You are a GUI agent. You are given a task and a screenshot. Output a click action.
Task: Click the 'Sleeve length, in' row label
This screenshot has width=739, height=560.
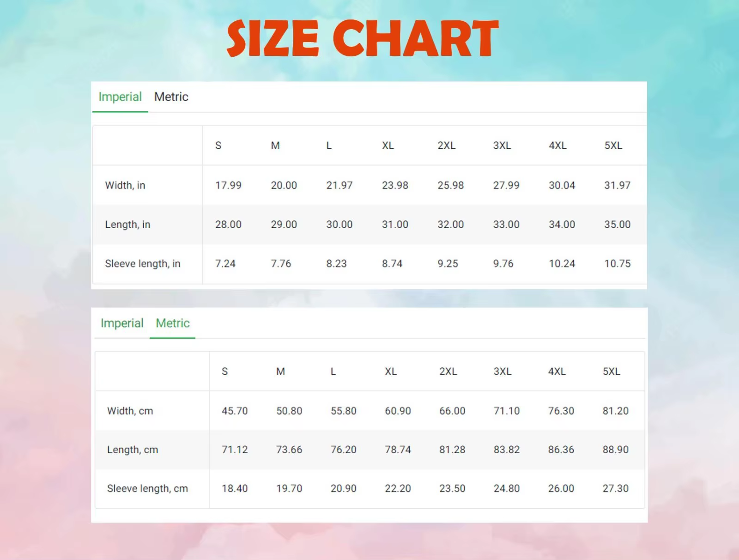[x=142, y=264]
